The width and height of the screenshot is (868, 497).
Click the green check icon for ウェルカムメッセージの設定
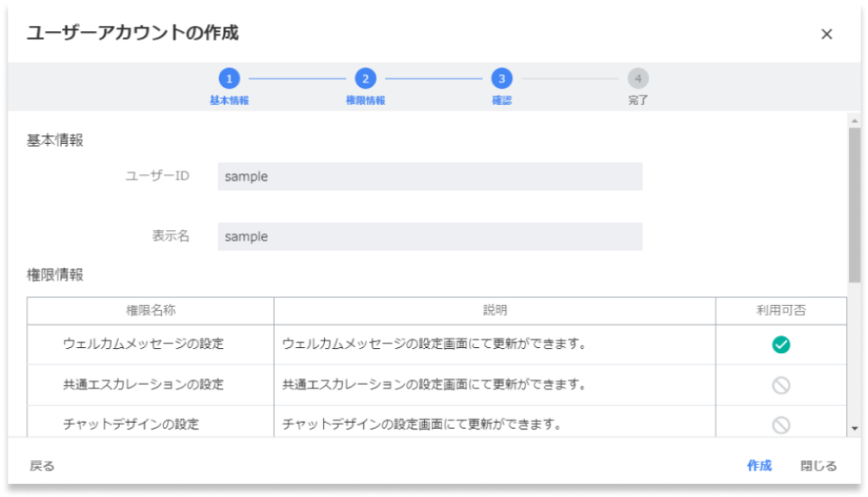tap(780, 345)
